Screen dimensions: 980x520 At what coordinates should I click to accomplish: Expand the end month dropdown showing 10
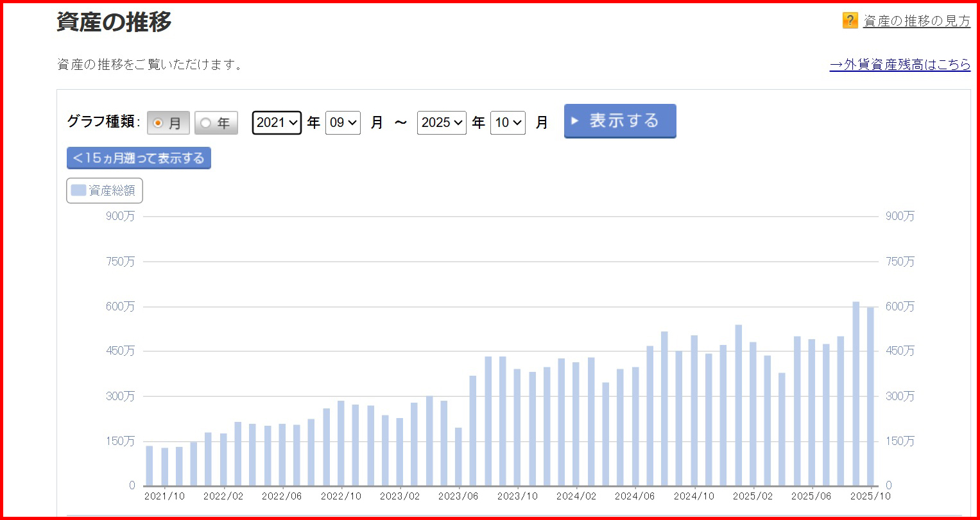pyautogui.click(x=508, y=122)
